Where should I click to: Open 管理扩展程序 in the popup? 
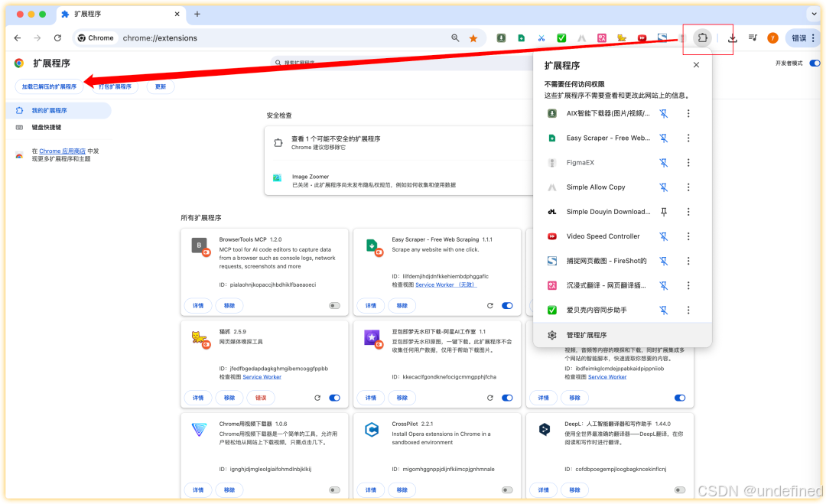click(x=622, y=335)
